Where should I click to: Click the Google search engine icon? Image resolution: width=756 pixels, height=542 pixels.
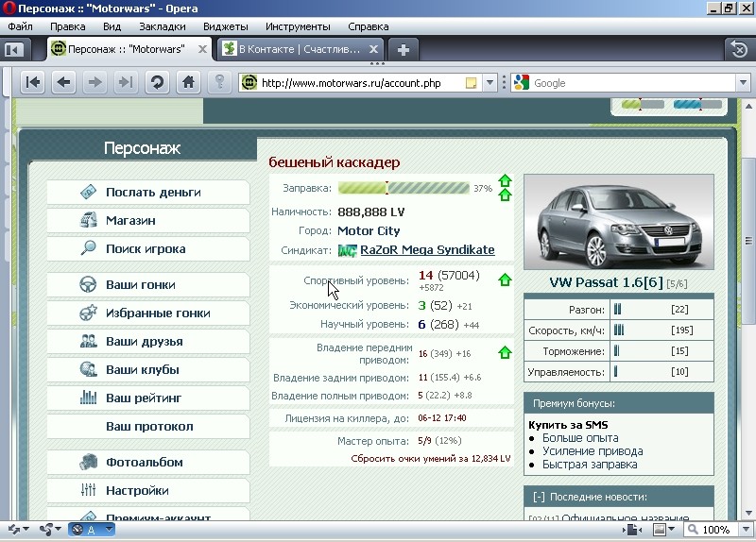click(x=522, y=83)
